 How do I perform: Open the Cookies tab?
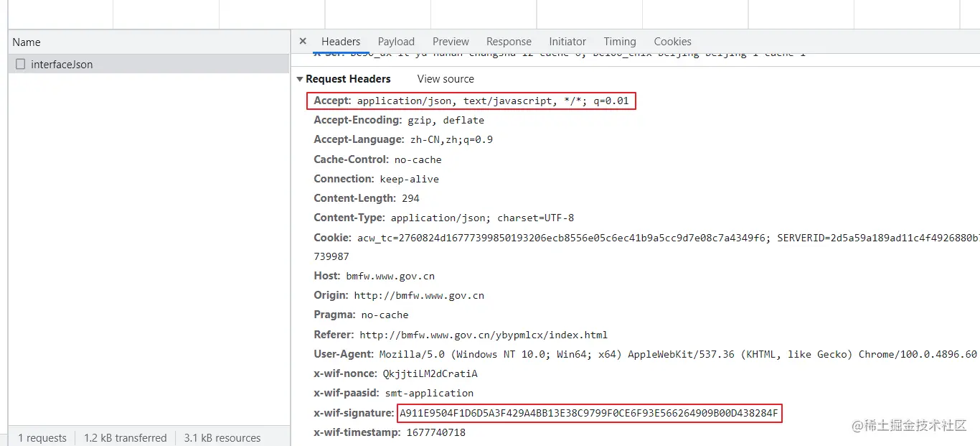pyautogui.click(x=672, y=42)
